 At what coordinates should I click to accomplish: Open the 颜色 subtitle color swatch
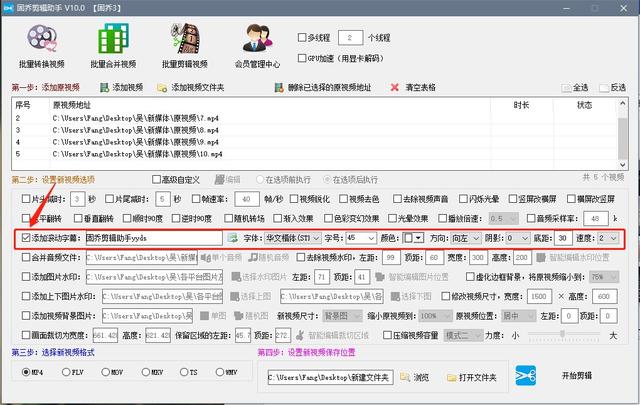point(415,239)
